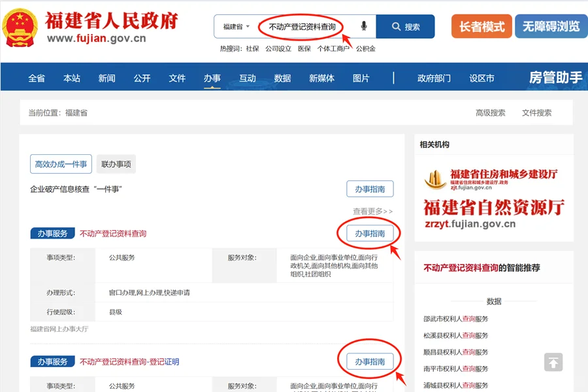
Task: Switch to the 图片 tab
Action: click(x=361, y=78)
